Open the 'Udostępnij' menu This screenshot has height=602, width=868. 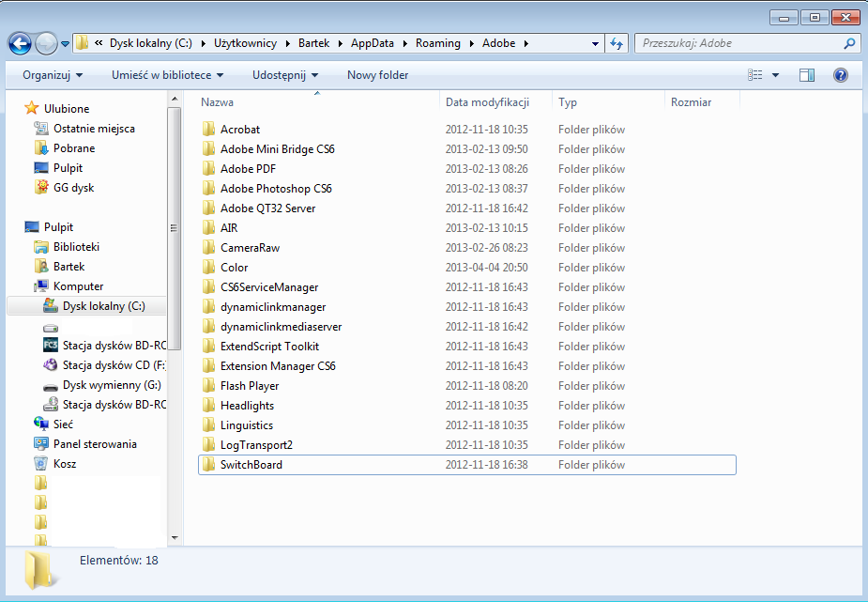click(x=285, y=75)
